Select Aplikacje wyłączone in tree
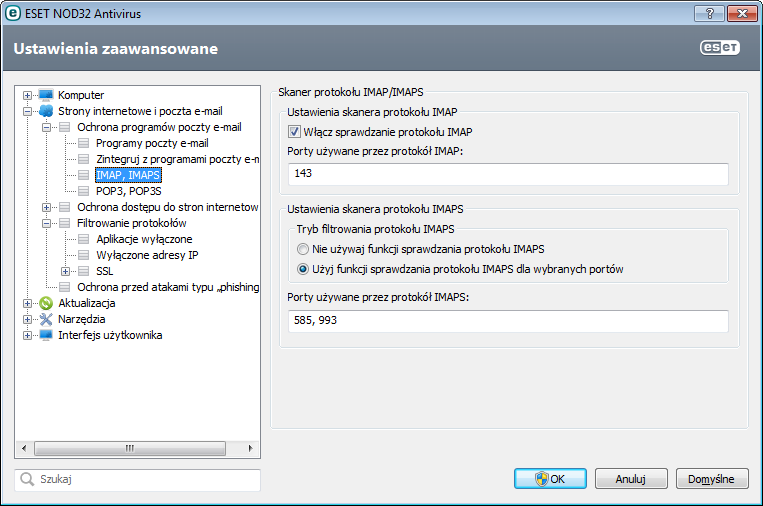The height and width of the screenshot is (506, 763). (x=144, y=239)
